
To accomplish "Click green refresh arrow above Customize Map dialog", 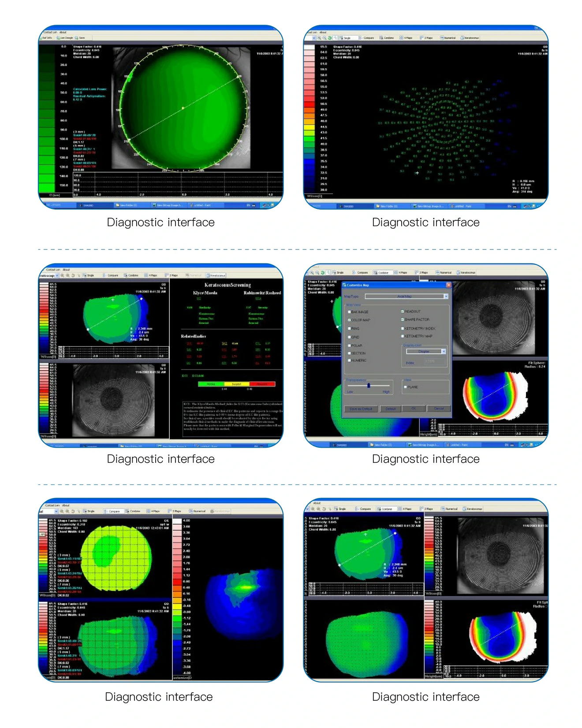I will (x=323, y=273).
